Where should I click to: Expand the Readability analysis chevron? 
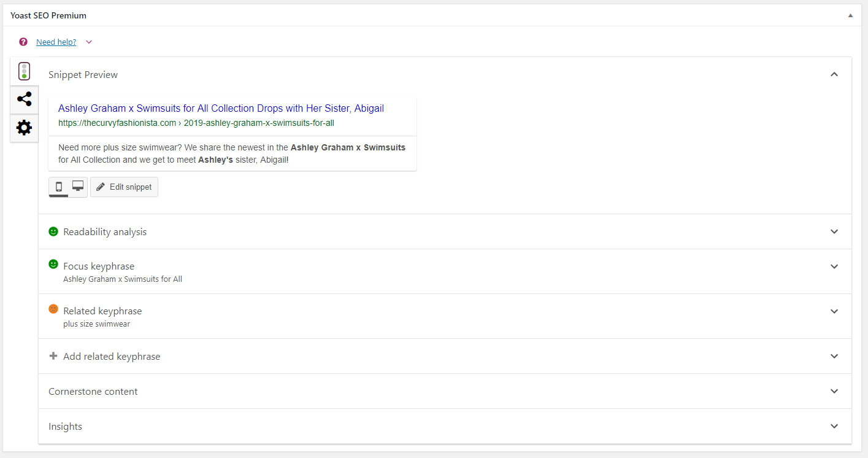(x=834, y=231)
